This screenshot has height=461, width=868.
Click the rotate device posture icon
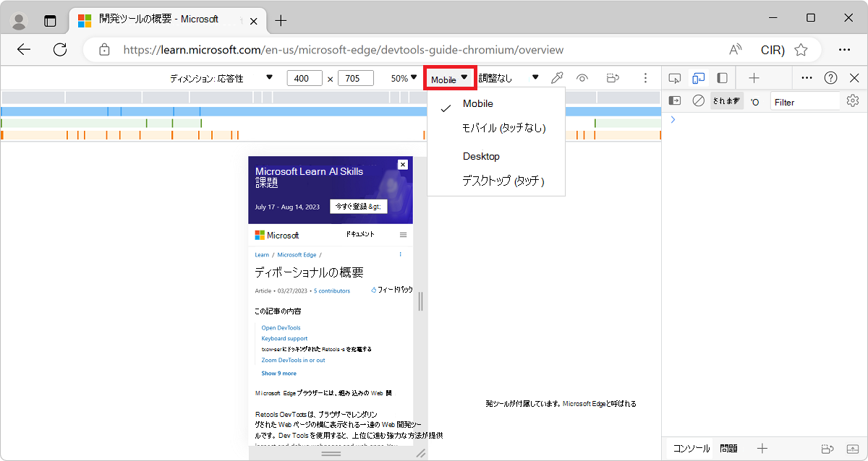[613, 78]
